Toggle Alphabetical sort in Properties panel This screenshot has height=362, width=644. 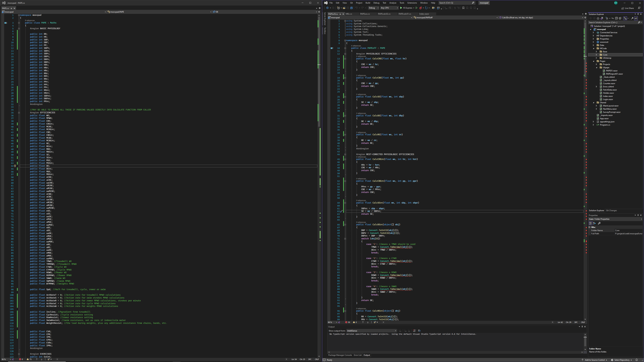tap(595, 223)
